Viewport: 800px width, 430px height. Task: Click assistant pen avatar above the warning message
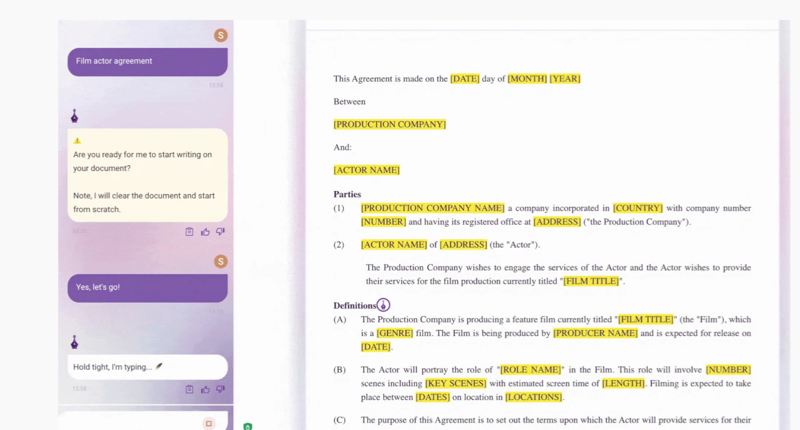pos(74,116)
